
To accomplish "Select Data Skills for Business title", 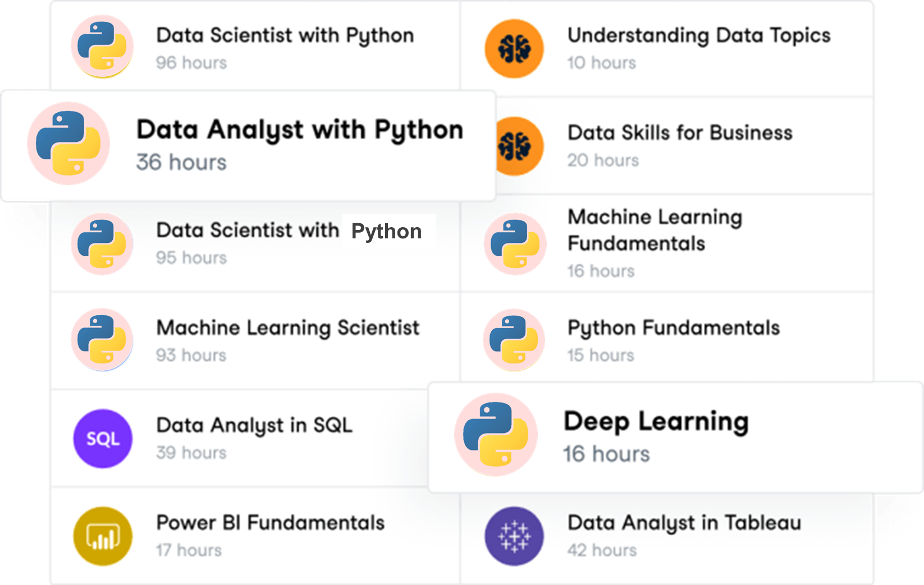I will pyautogui.click(x=680, y=133).
